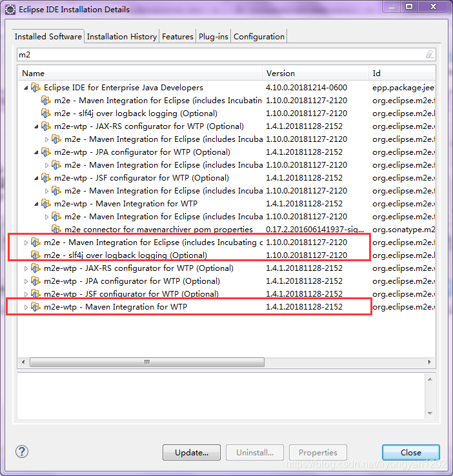Expand m2e Maven Integration under expanded JAX-RS configurator

[46, 139]
